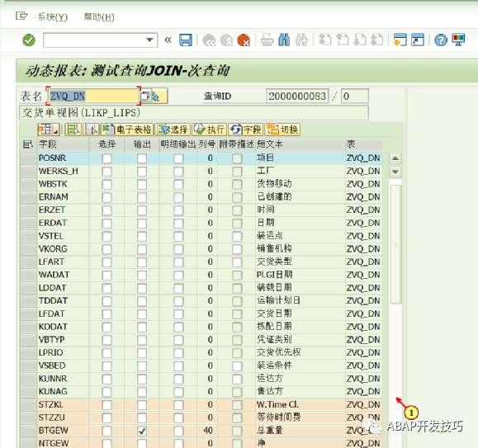The image size is (478, 448).
Task: Click the Find Next binoculars icon
Action: coord(301,40)
